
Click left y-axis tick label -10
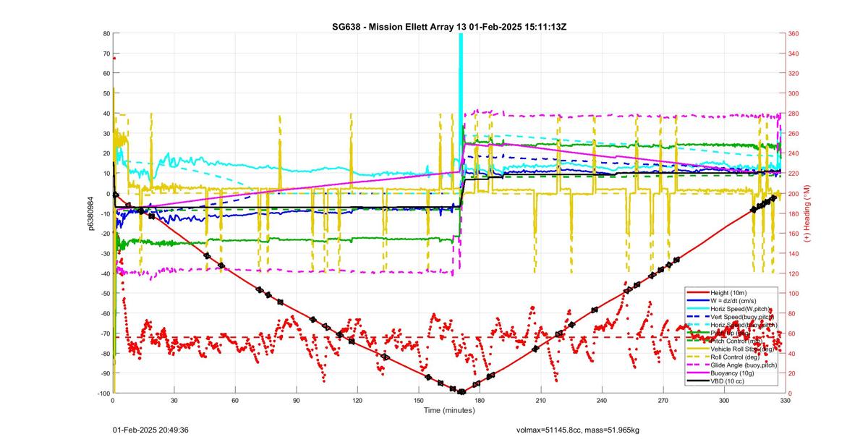[x=104, y=213]
